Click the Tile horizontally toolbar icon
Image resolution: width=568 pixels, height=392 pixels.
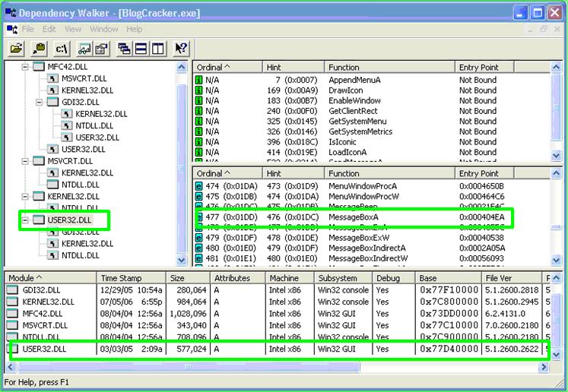pos(141,48)
